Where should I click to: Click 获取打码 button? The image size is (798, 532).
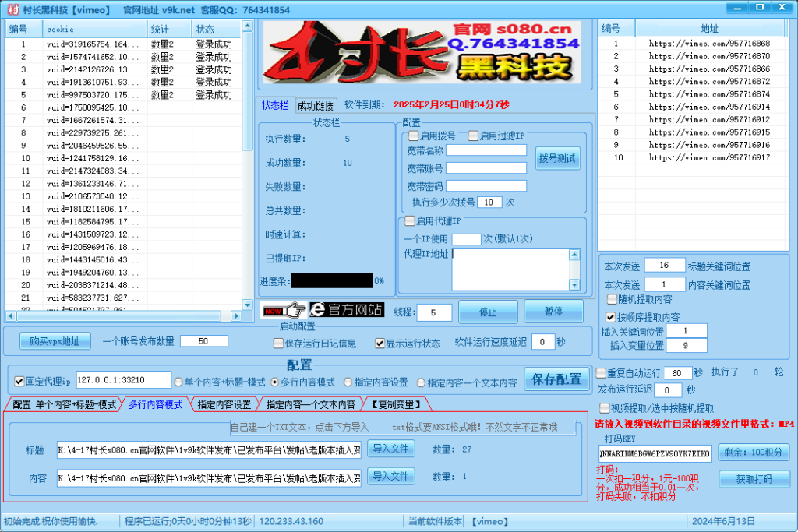(x=754, y=479)
